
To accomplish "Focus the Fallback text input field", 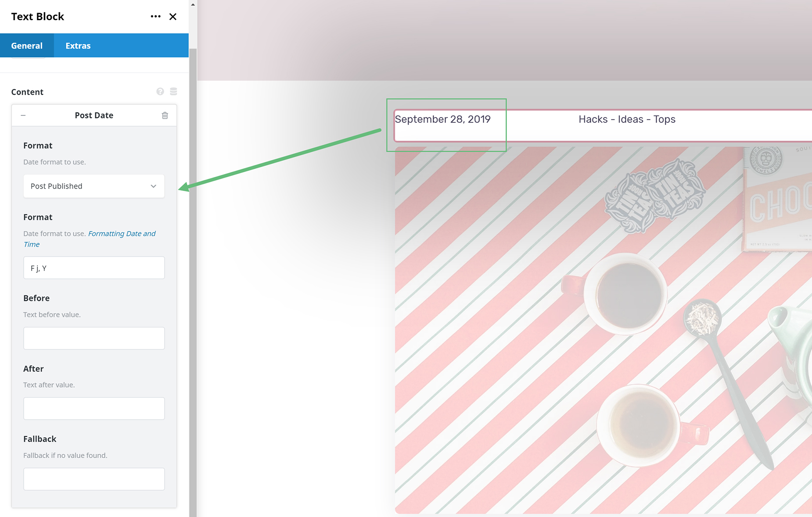I will tap(94, 479).
